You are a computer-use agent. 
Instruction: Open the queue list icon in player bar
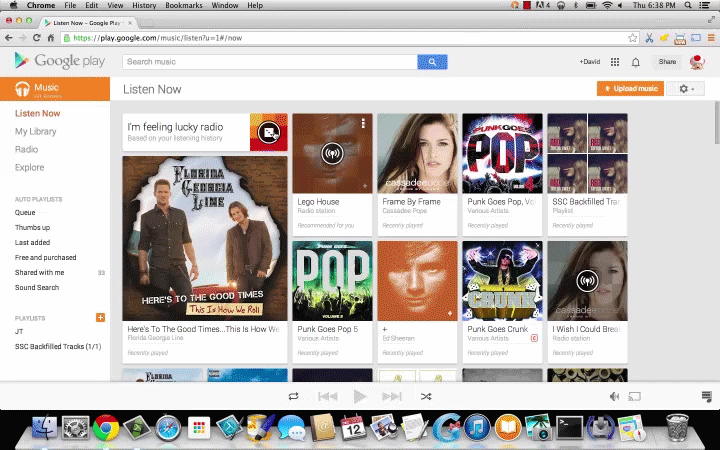(x=707, y=396)
